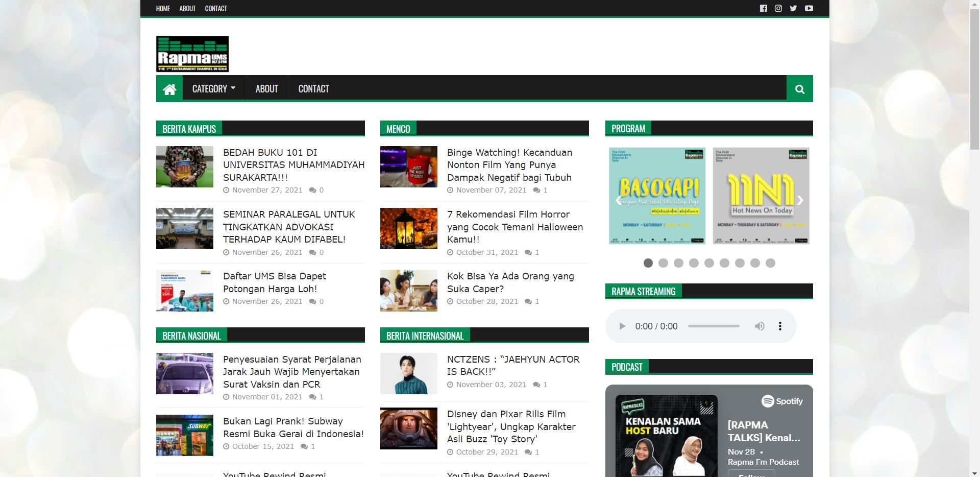Select the third program carousel dot
980x477 pixels.
coord(678,263)
